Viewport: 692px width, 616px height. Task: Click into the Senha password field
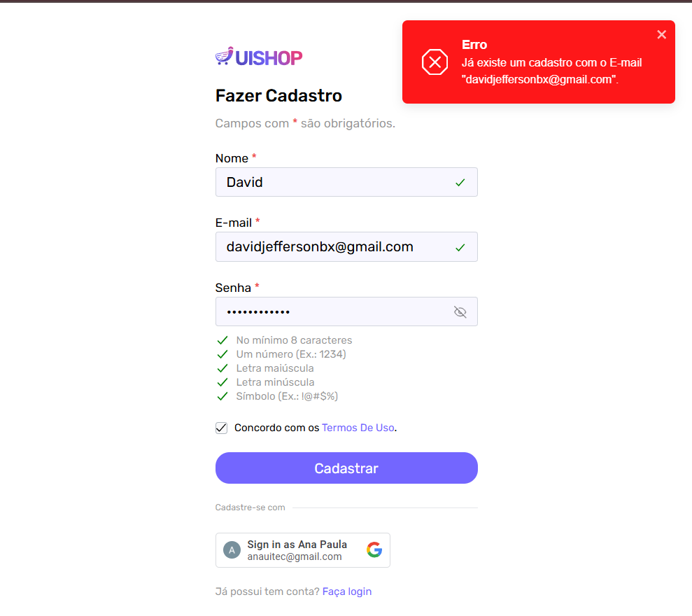[x=329, y=311]
